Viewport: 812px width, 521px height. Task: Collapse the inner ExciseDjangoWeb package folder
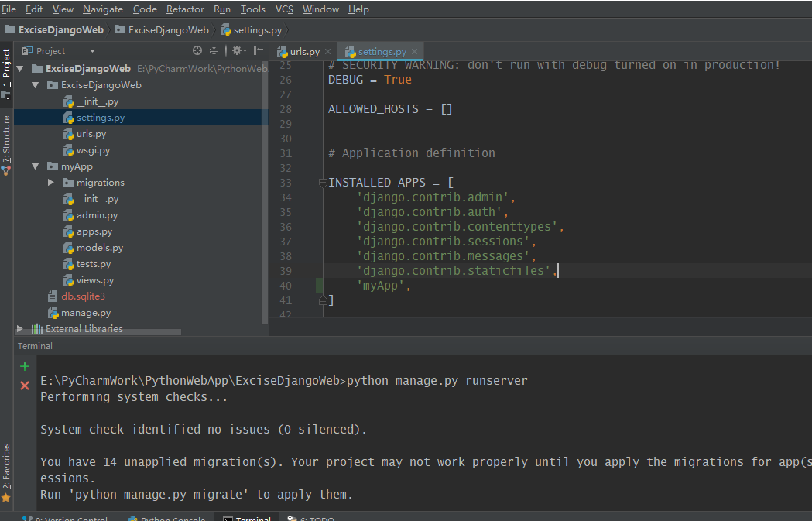pos(35,85)
